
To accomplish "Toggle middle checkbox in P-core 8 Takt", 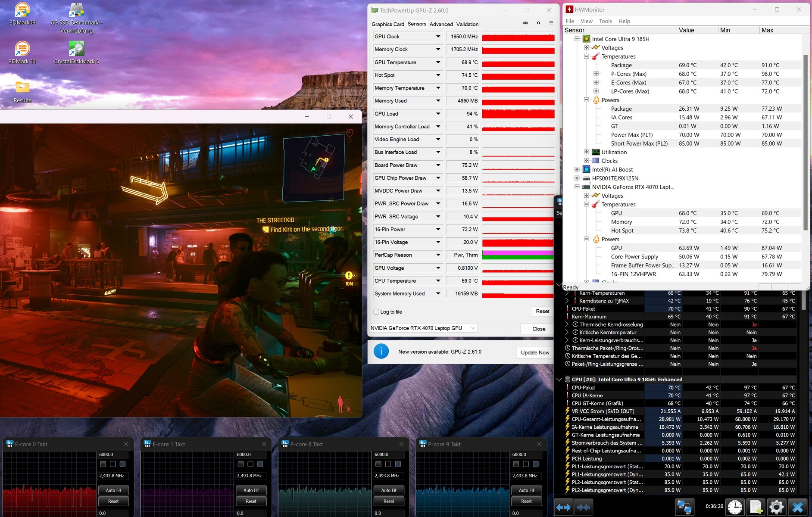I will (x=388, y=464).
